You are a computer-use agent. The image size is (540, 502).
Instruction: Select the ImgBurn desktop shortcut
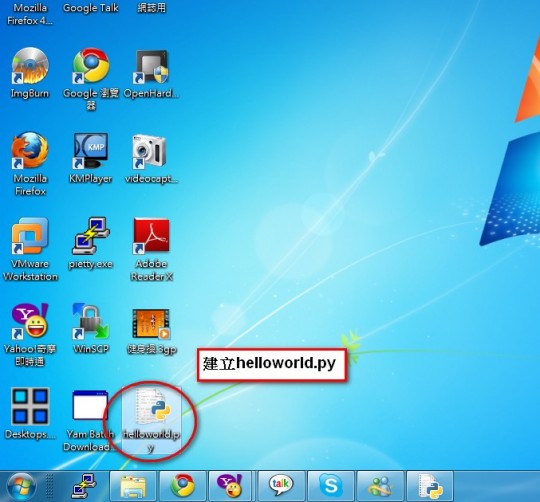30,72
